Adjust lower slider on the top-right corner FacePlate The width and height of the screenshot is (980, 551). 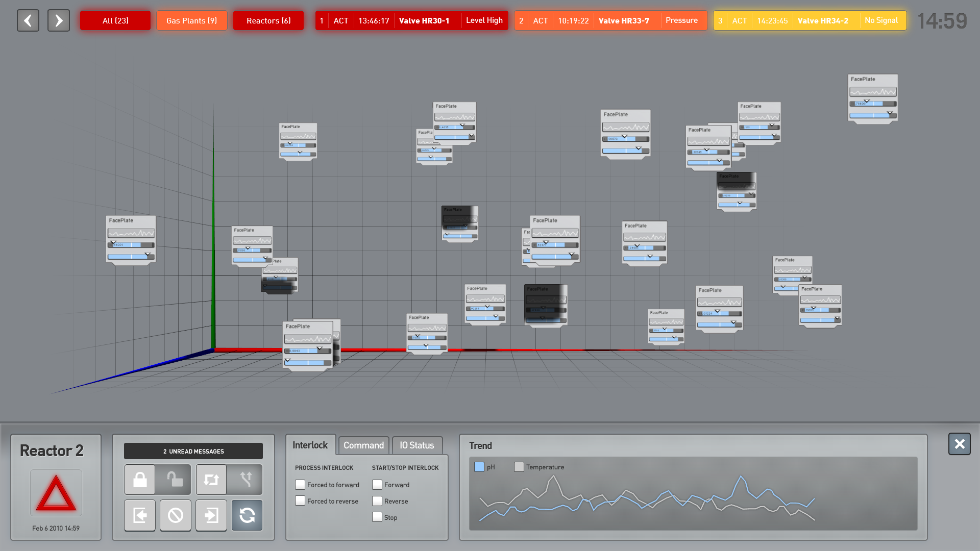(x=873, y=115)
